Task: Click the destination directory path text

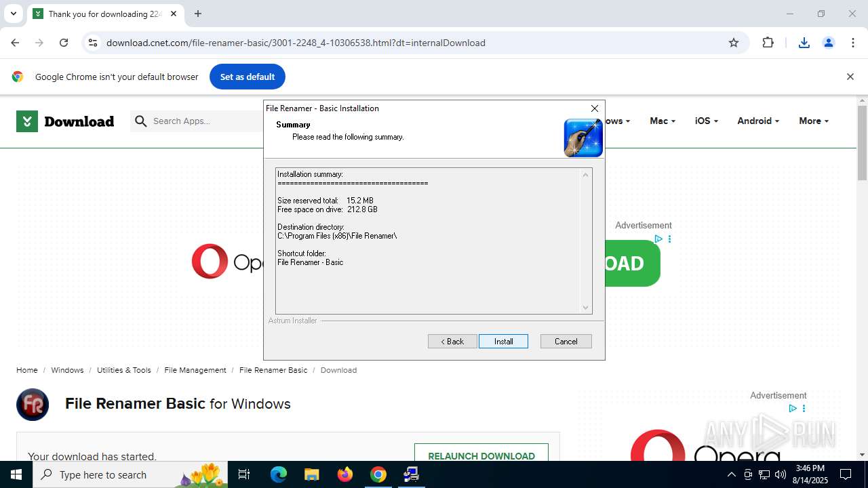Action: [337, 236]
